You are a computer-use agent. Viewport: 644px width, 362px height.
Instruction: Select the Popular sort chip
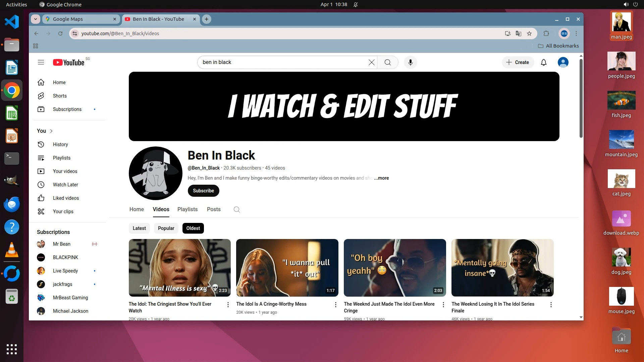click(166, 228)
